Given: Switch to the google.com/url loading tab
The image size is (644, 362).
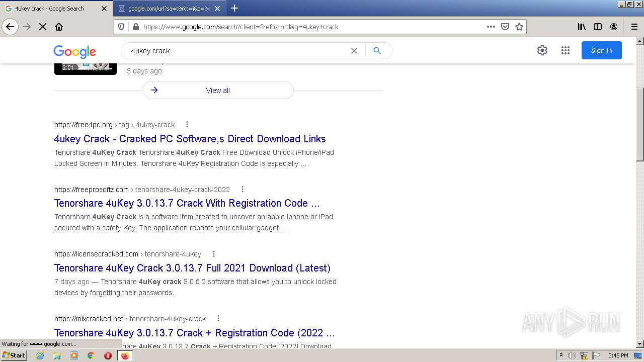Looking at the screenshot, I should (169, 9).
